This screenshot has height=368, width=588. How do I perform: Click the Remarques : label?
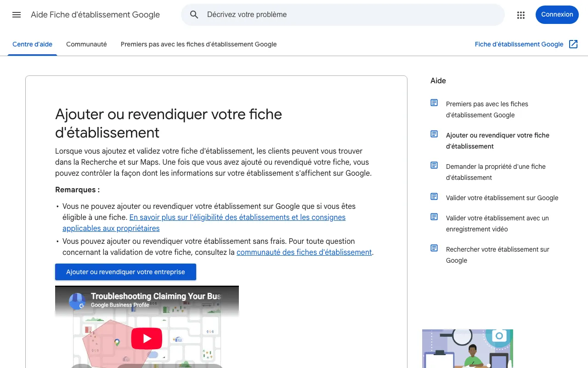point(77,190)
